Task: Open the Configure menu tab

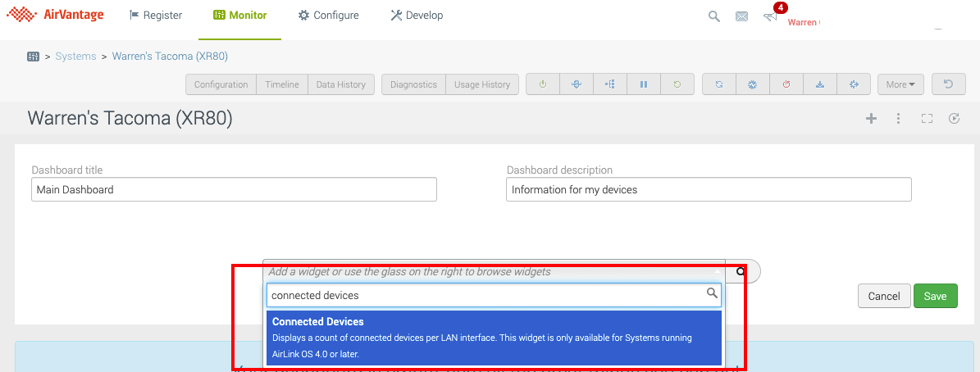Action: [x=328, y=16]
